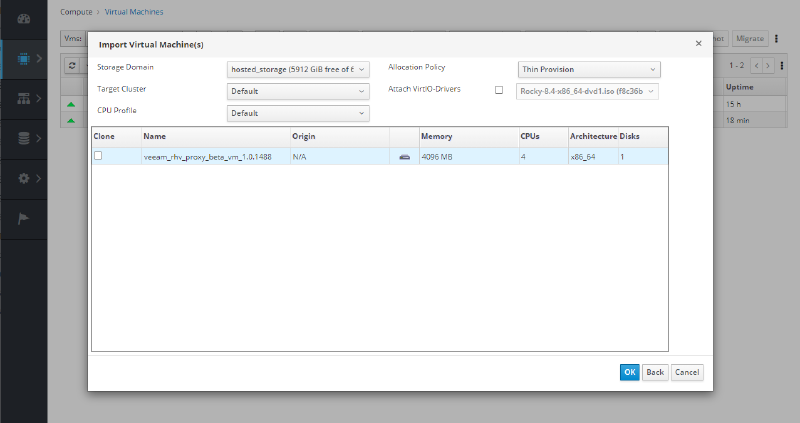The width and height of the screenshot is (800, 423).
Task: Click the 15 h uptime cell
Action: click(x=733, y=104)
